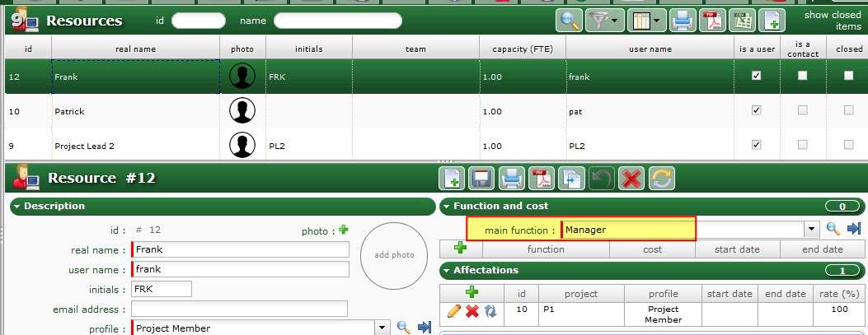868x335 pixels.
Task: Click the undo changes icon
Action: (601, 179)
